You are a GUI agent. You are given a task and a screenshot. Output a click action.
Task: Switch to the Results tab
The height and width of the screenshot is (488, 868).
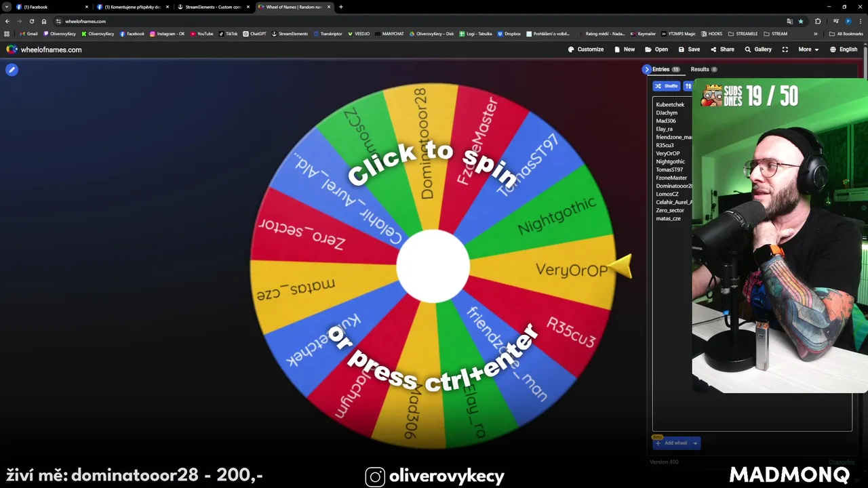tap(704, 69)
